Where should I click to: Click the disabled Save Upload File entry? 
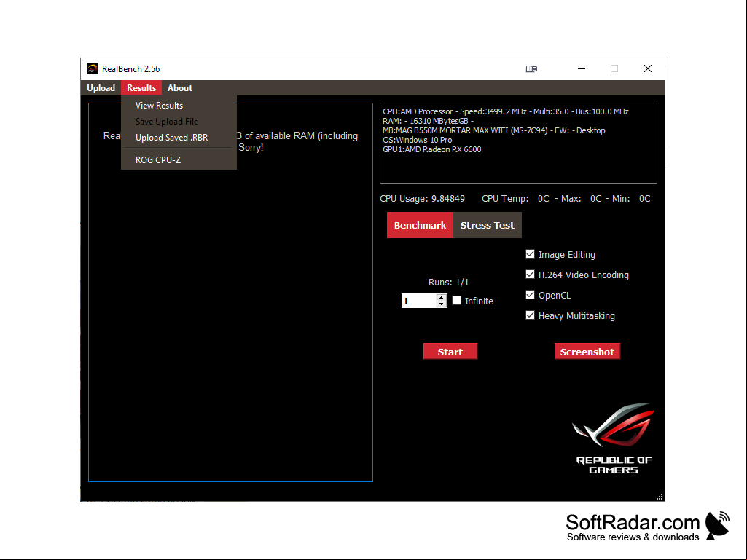tap(179, 122)
